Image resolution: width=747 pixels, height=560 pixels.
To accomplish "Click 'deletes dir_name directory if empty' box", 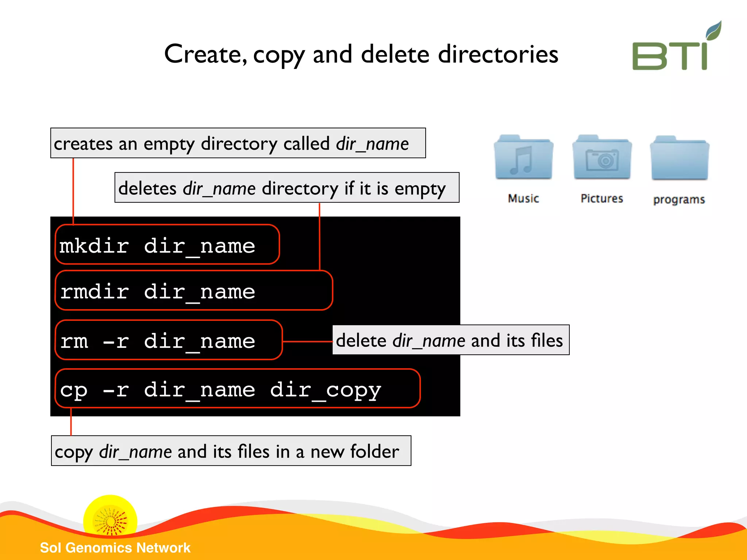I will [287, 188].
